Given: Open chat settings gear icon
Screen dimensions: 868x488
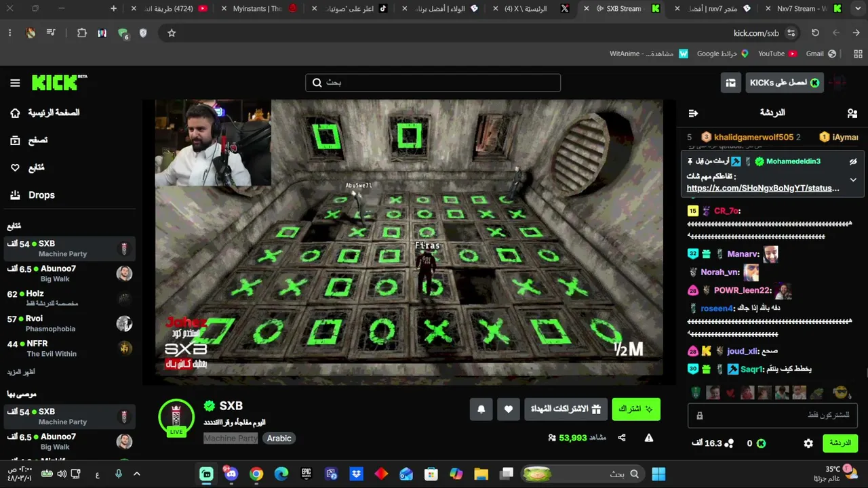Looking at the screenshot, I should tap(808, 443).
